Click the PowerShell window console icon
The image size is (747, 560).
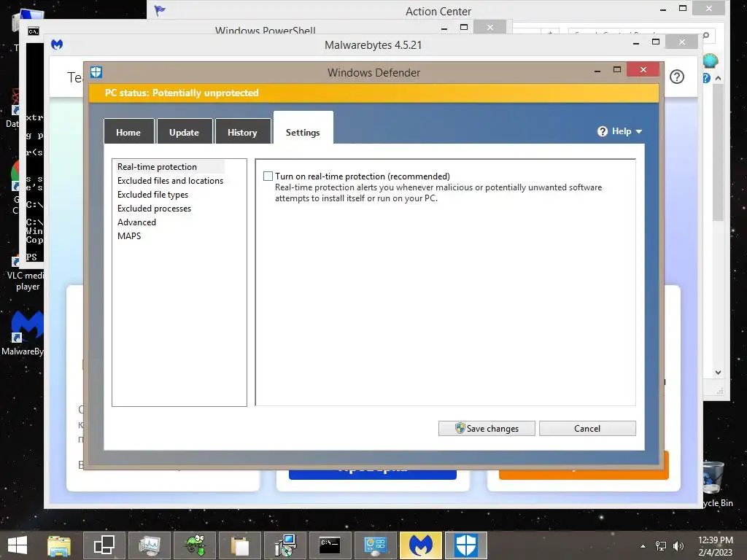34,31
